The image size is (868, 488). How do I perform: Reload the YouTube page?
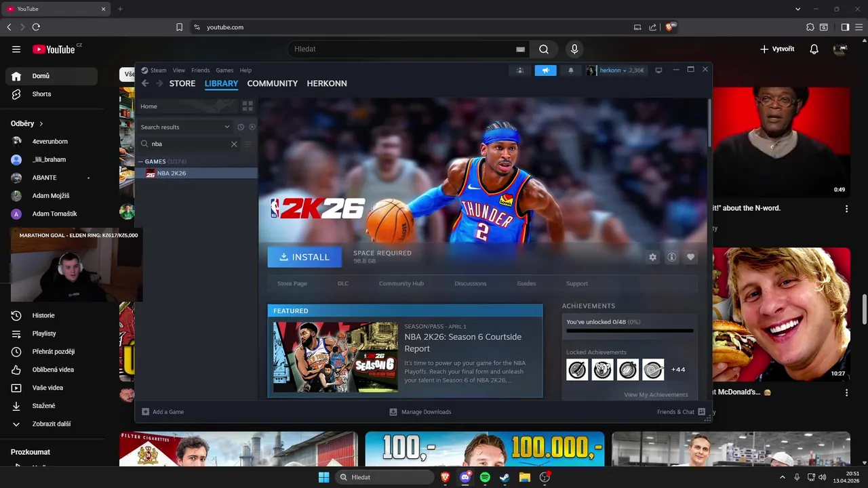click(x=36, y=27)
